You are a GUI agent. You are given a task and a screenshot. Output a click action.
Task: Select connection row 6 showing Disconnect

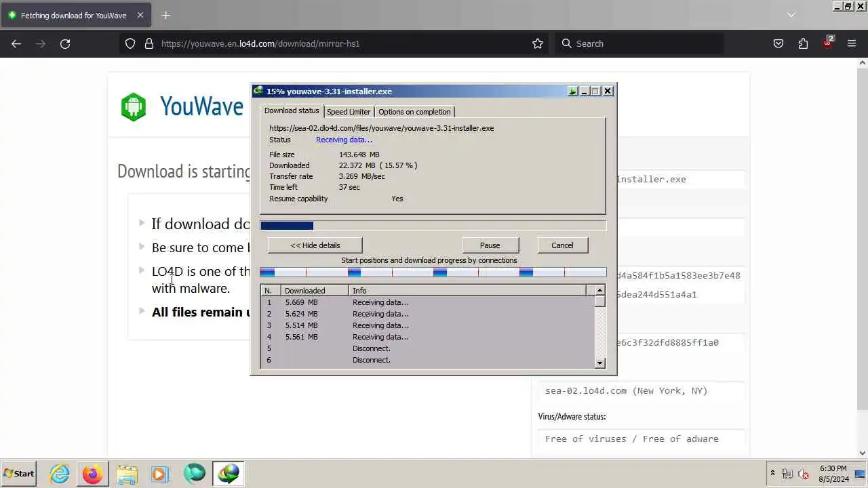[x=427, y=360]
